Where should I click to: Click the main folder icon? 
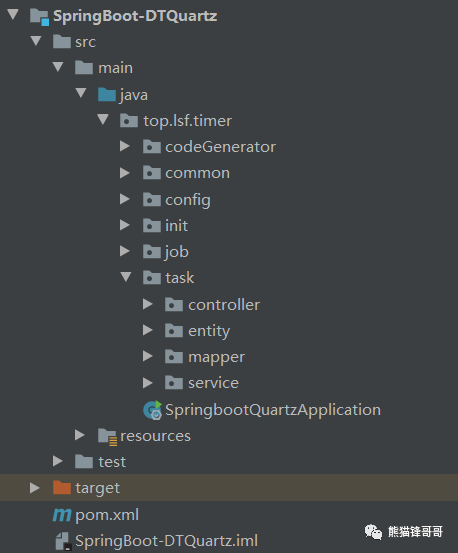click(x=84, y=67)
